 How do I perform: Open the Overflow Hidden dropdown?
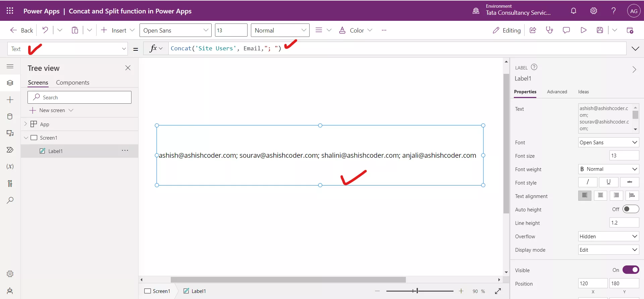608,236
